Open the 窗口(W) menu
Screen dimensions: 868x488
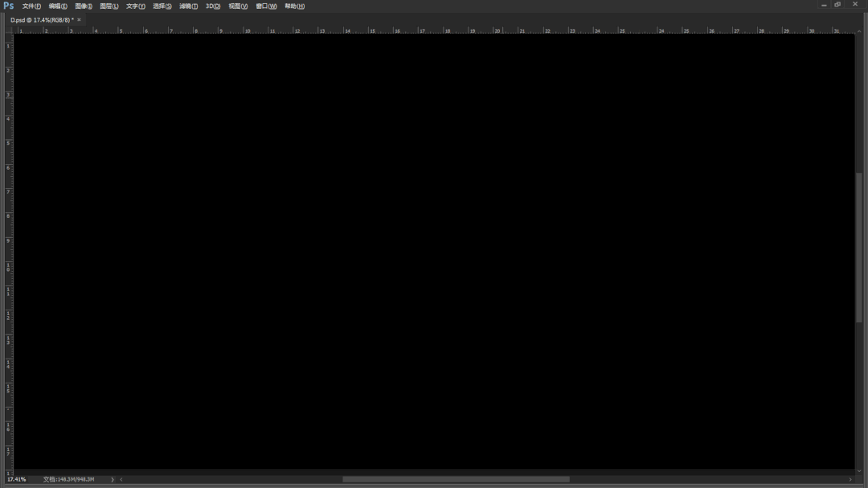[x=266, y=6]
